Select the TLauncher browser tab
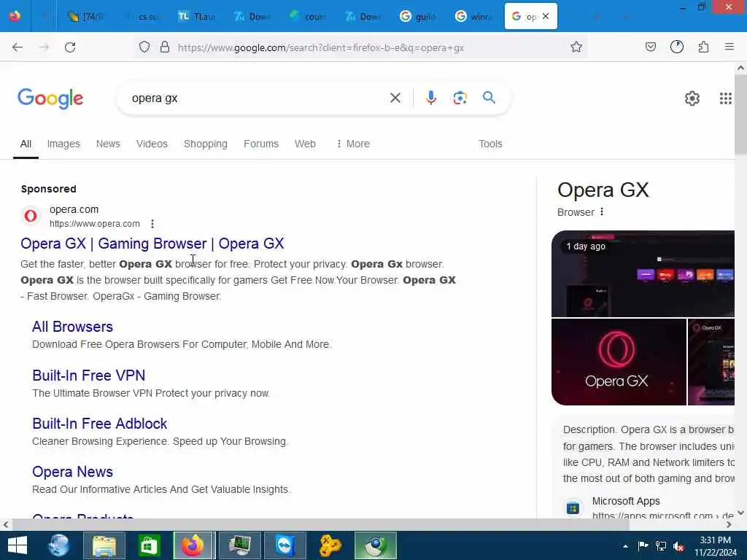Viewport: 747px width, 560px height. pos(196,17)
